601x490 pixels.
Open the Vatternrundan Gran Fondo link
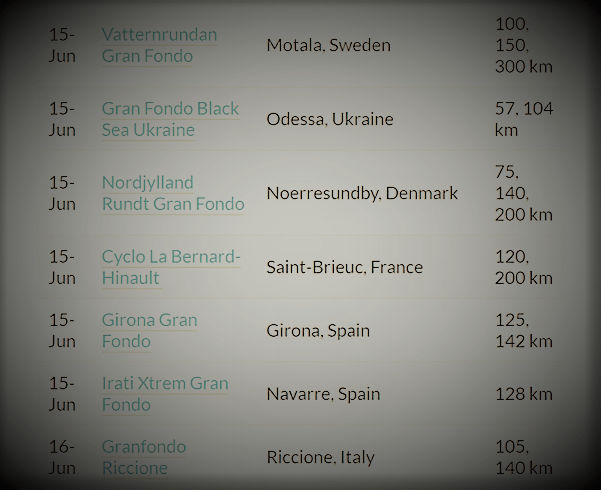(x=159, y=45)
